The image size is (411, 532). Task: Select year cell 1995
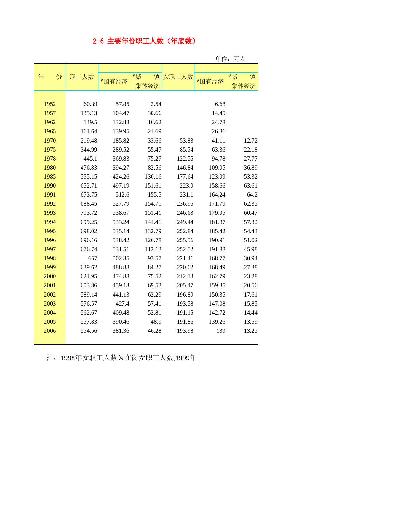click(50, 231)
